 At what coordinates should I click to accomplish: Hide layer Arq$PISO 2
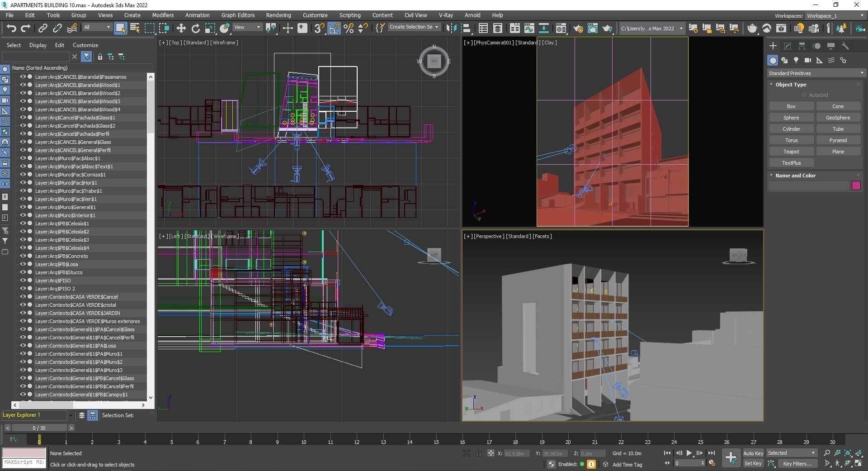[x=23, y=289]
